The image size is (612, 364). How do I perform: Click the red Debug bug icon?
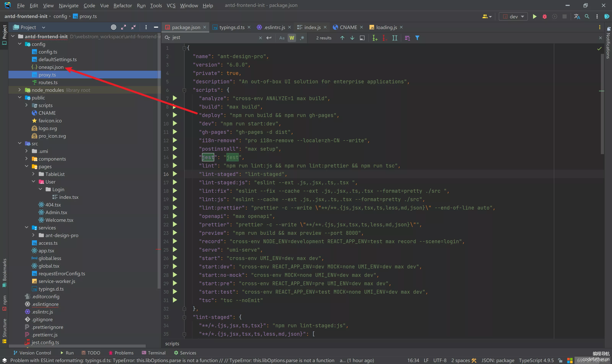tap(544, 16)
